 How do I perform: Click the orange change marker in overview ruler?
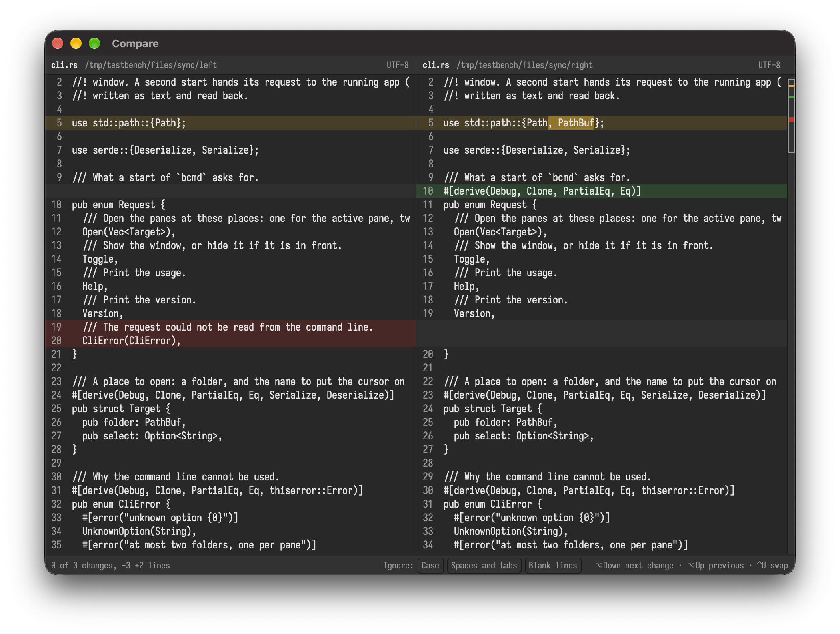[791, 86]
